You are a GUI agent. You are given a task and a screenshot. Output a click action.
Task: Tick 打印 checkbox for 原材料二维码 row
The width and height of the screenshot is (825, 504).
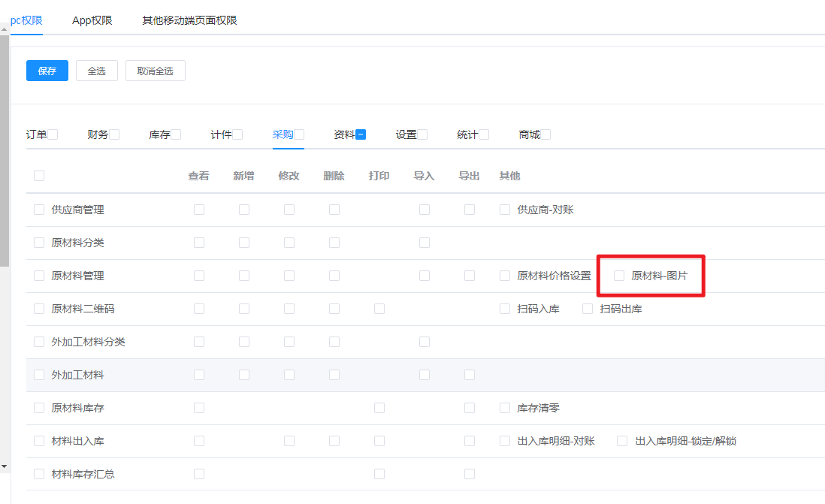pyautogui.click(x=379, y=309)
